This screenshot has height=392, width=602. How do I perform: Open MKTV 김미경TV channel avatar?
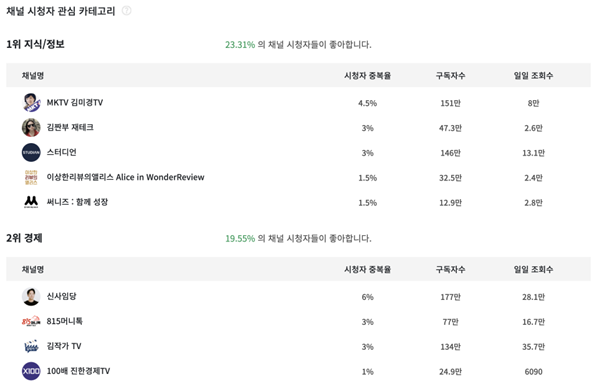[31, 103]
